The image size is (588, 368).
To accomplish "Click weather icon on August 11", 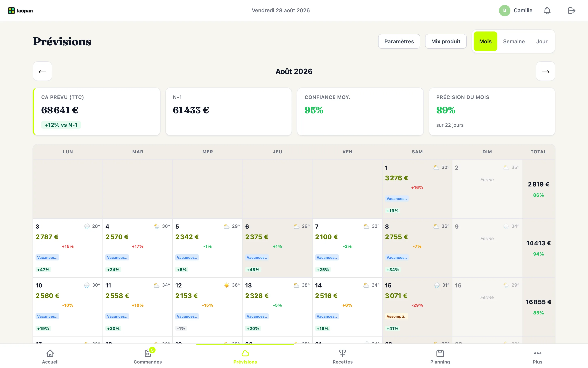I will click(157, 285).
